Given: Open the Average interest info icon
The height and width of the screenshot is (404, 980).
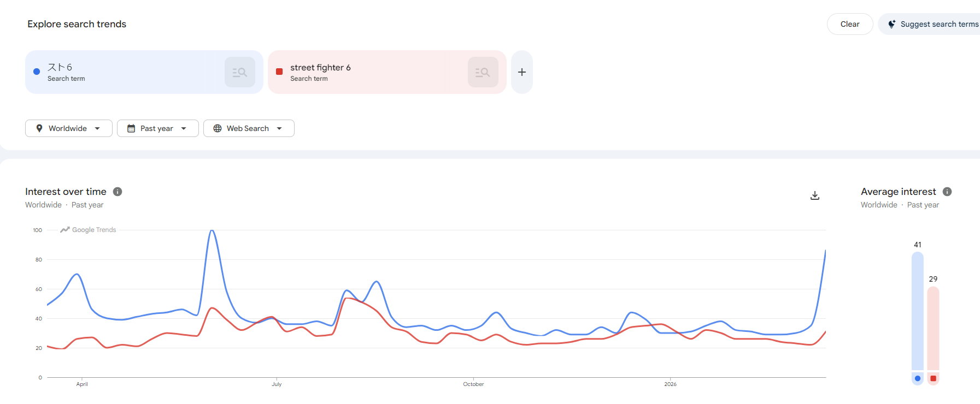Looking at the screenshot, I should click(947, 192).
